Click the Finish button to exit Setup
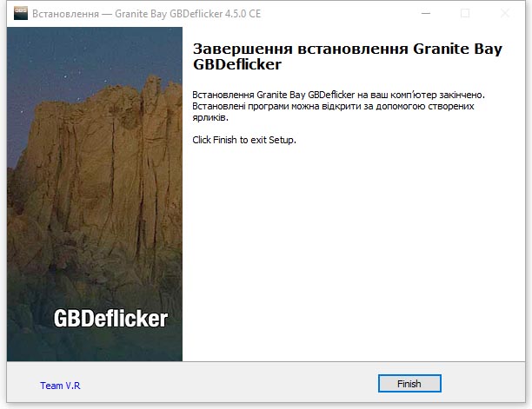Screen dimensions: 532x409 click(409, 384)
